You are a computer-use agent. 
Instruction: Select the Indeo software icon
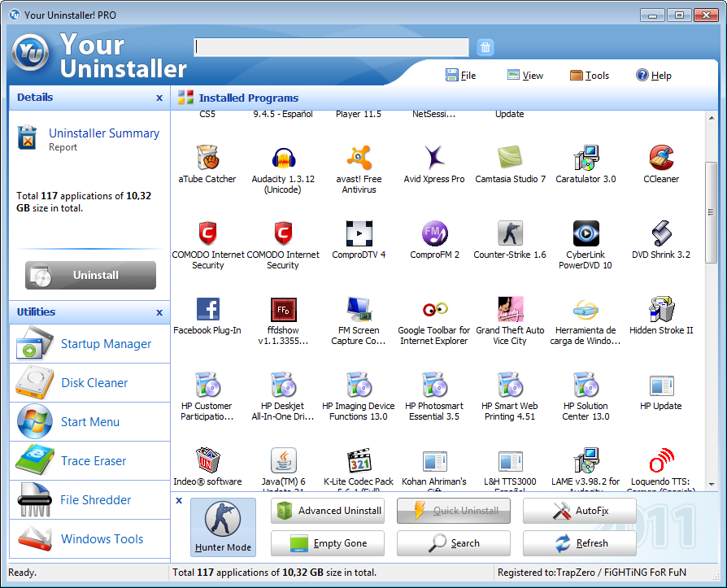click(207, 460)
